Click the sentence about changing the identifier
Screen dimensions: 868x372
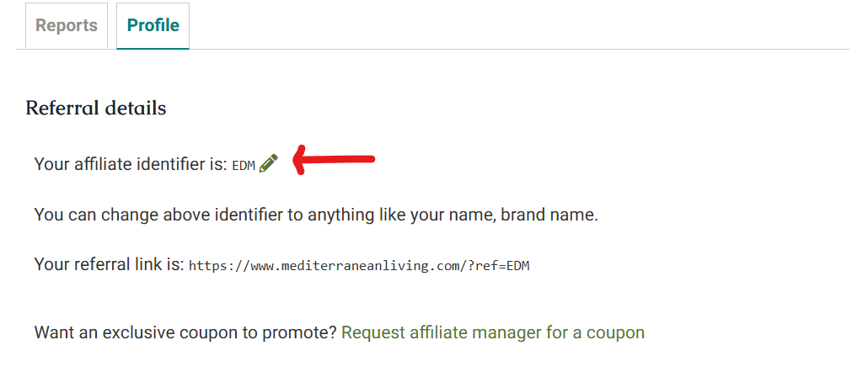tap(316, 215)
